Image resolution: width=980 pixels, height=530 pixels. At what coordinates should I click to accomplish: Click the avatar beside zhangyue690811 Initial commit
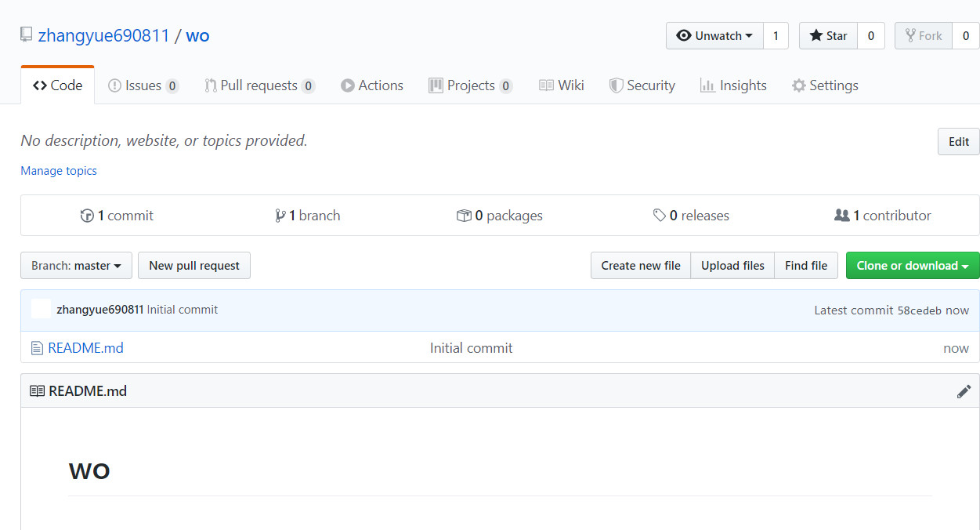[x=42, y=309]
